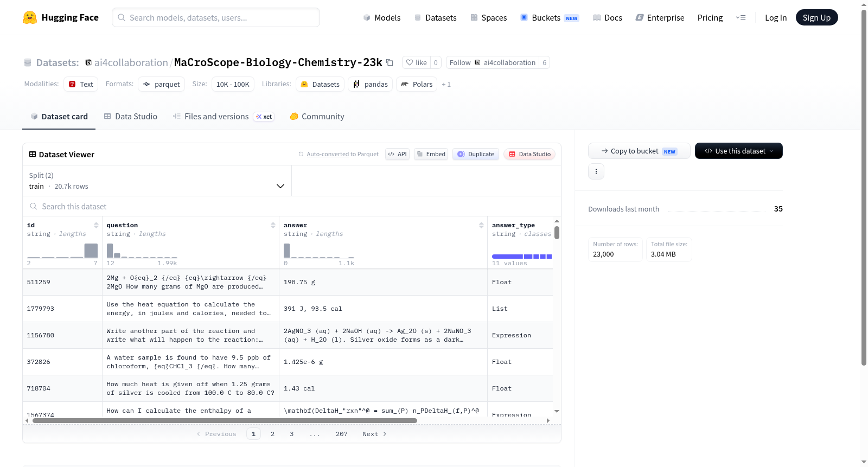Open Buckets in the top navigation

point(550,18)
